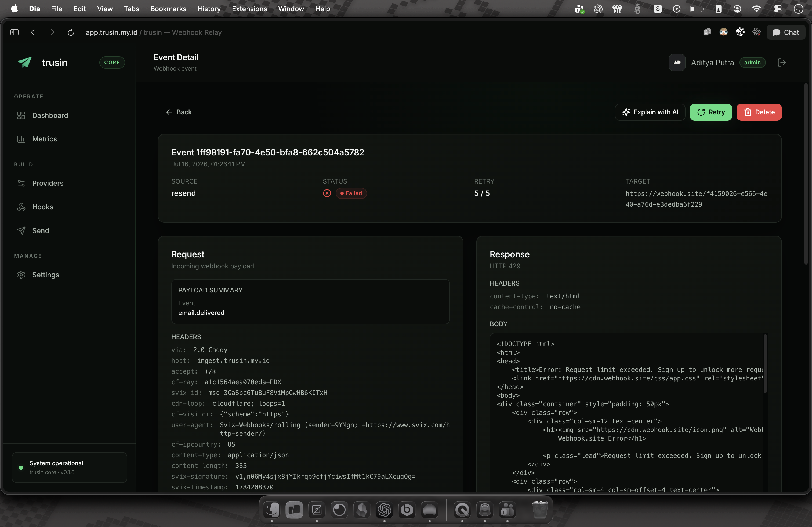812x527 pixels.
Task: Click Explain with AI button
Action: click(650, 112)
